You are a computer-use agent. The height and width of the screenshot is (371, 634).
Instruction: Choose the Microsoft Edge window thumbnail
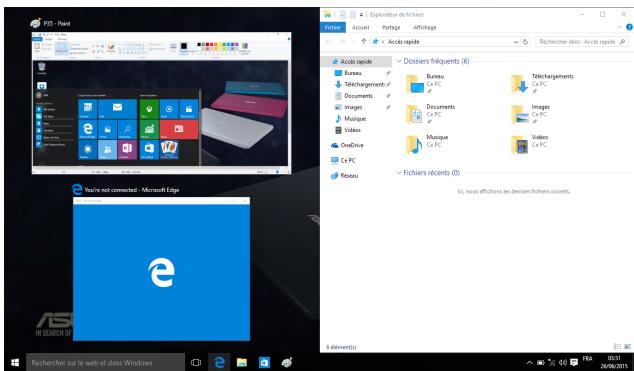(161, 269)
